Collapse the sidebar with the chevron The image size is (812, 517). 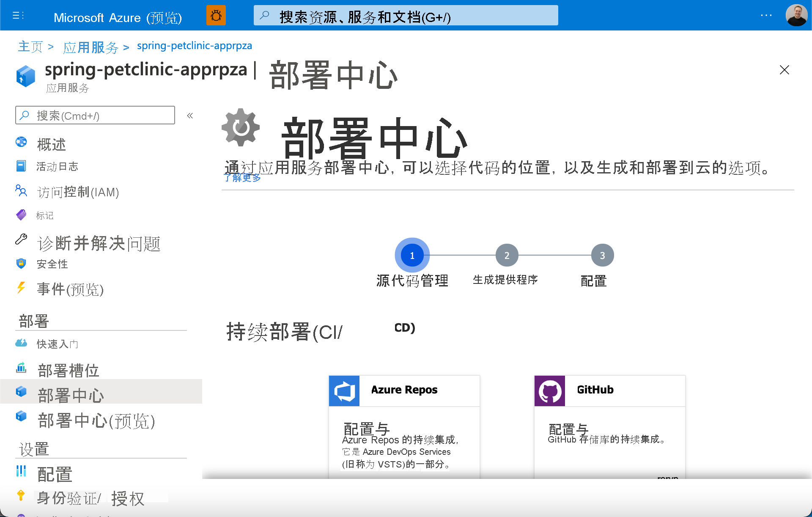point(190,115)
